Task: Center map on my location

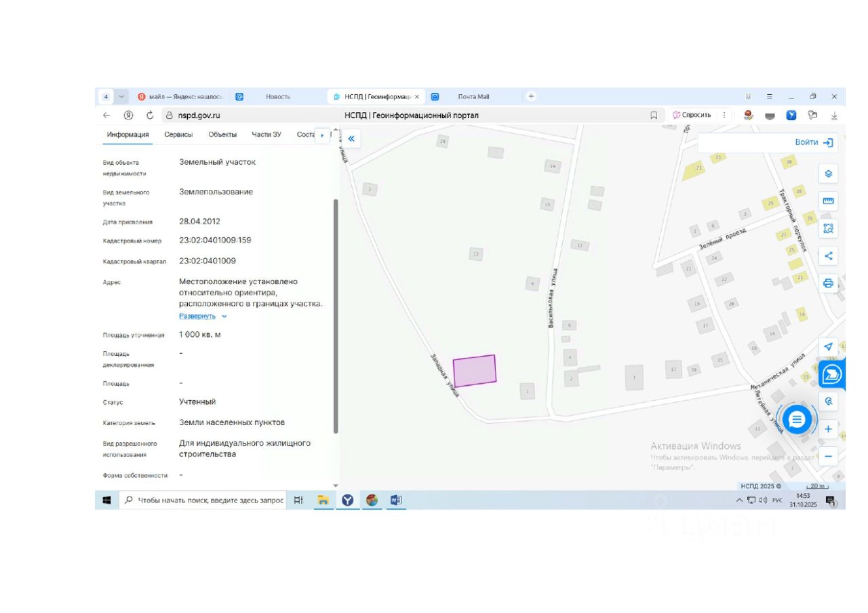Action: tap(828, 347)
